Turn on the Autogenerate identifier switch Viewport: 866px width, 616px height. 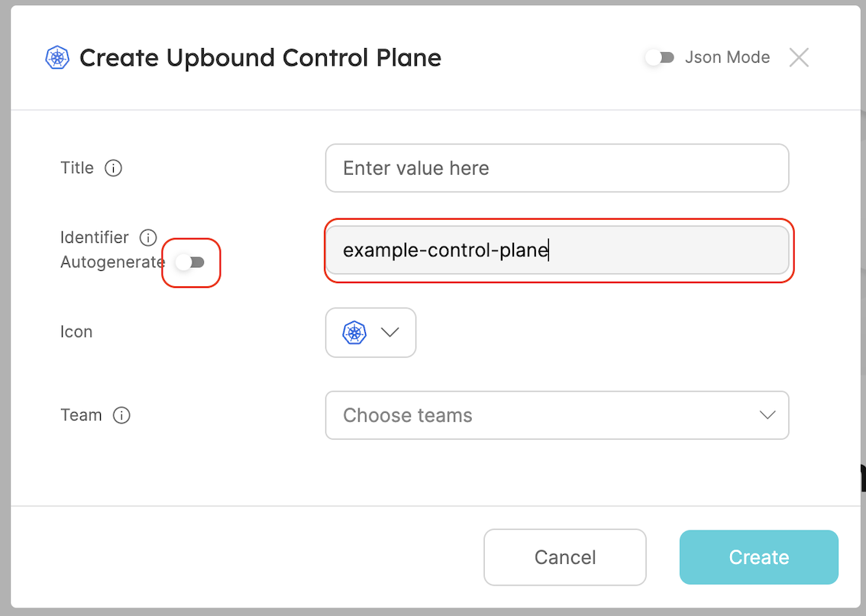tap(189, 263)
